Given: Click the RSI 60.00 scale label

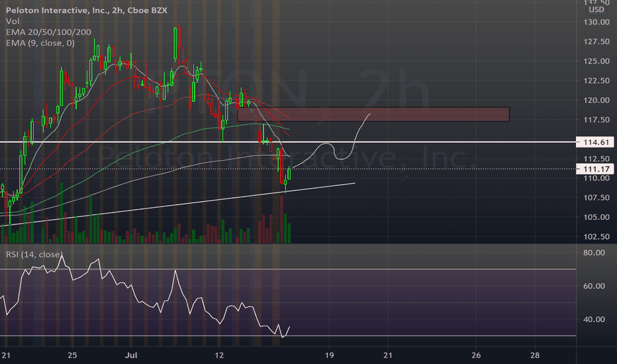Looking at the screenshot, I should point(594,286).
